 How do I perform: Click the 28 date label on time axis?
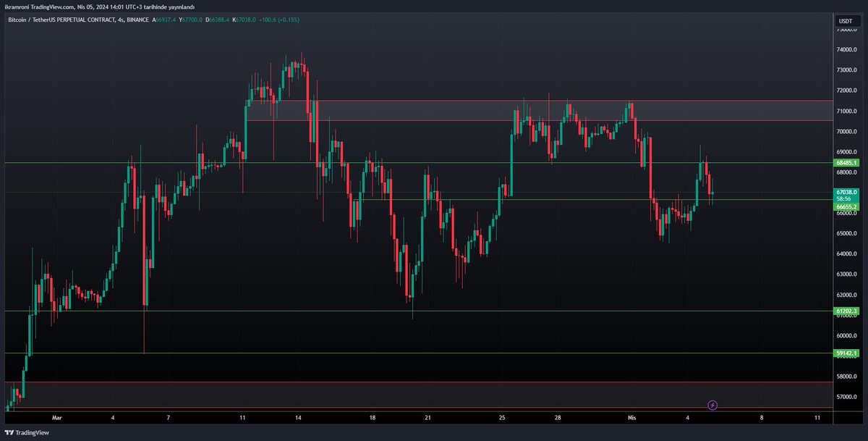tap(558, 418)
